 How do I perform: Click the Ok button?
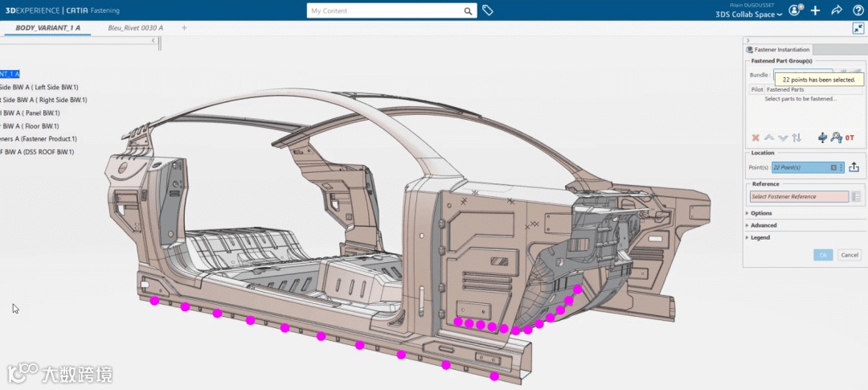[823, 256]
